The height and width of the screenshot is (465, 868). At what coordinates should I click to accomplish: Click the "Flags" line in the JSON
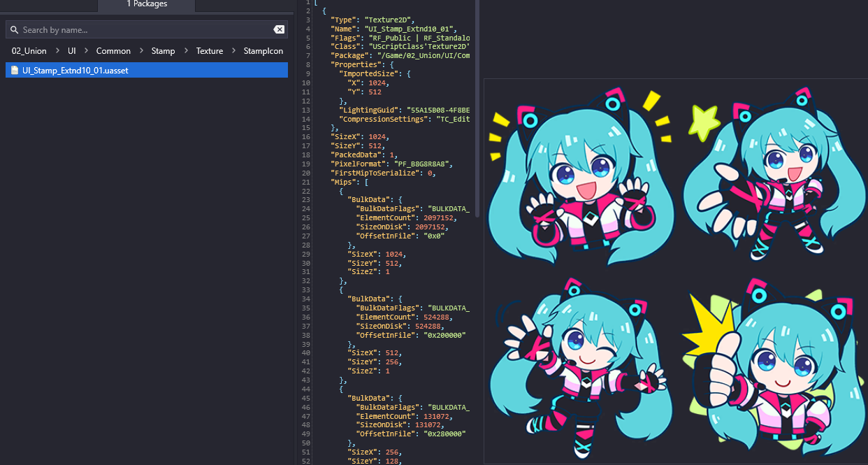(x=400, y=38)
